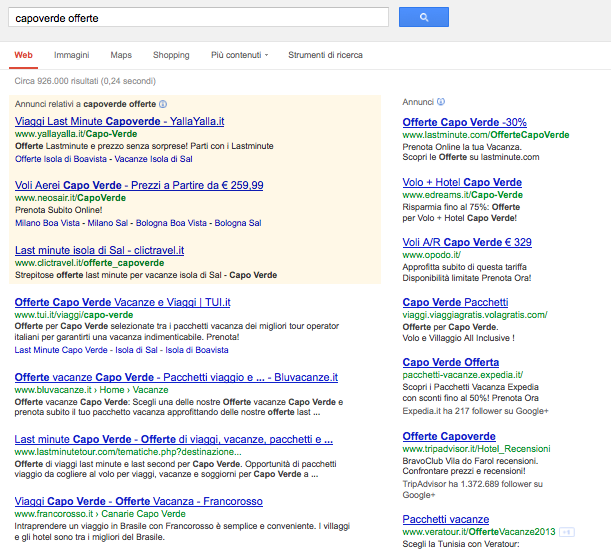Open the 'Voli A/R Capo Verde € 329' opodo ad

click(x=467, y=242)
